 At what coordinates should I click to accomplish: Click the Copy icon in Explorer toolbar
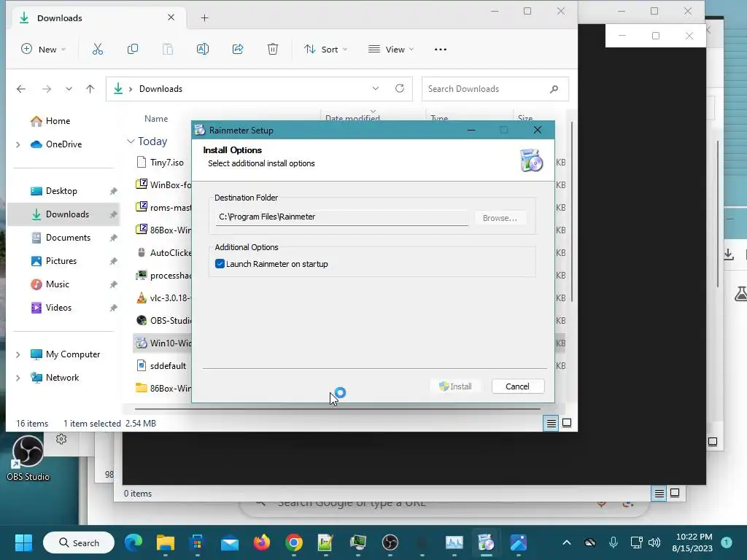pyautogui.click(x=133, y=49)
